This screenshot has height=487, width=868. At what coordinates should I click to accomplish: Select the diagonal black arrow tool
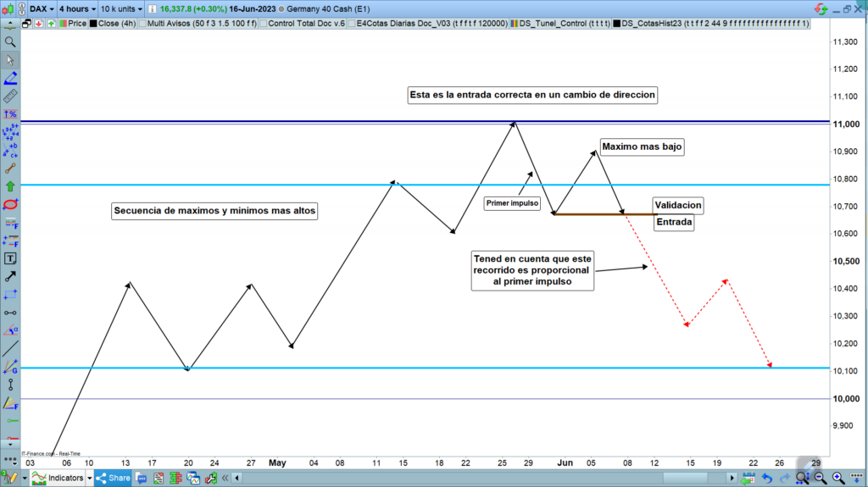10,276
